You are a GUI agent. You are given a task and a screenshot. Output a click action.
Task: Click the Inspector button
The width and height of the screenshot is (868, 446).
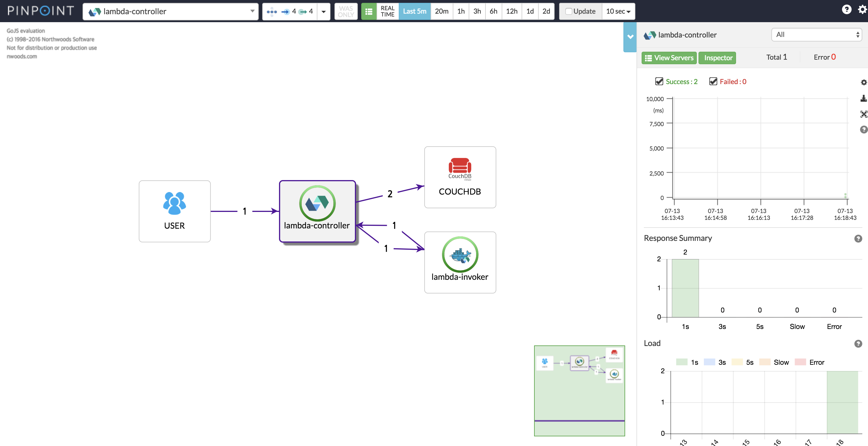click(718, 58)
